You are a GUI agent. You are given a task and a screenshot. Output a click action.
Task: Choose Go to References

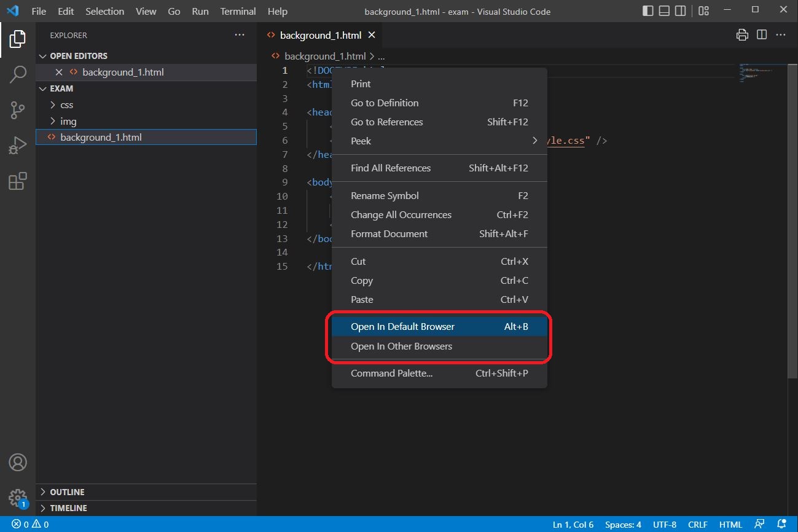(x=439, y=122)
